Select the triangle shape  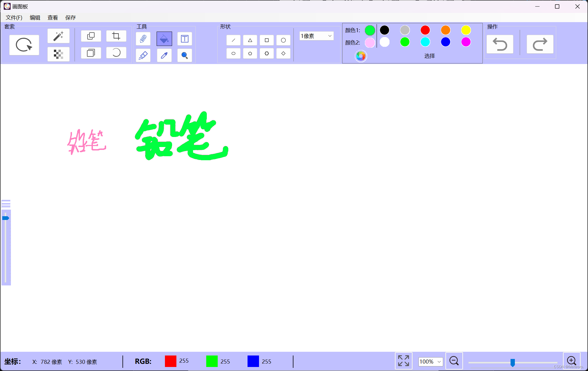tap(250, 40)
